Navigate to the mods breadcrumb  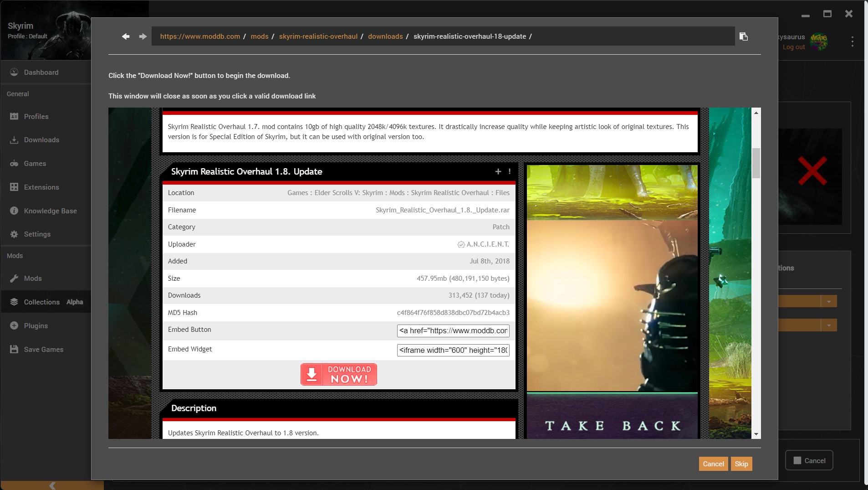[260, 36]
